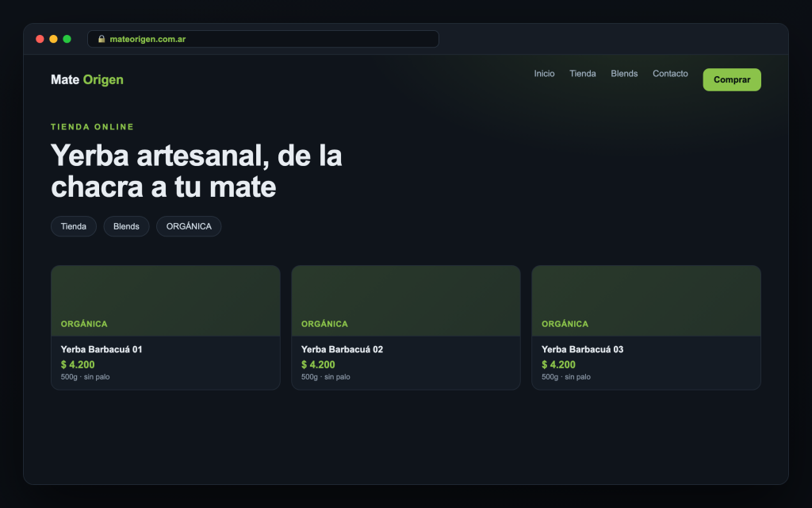Open the Tienda nav link in the header
The image size is (812, 508).
click(x=583, y=74)
